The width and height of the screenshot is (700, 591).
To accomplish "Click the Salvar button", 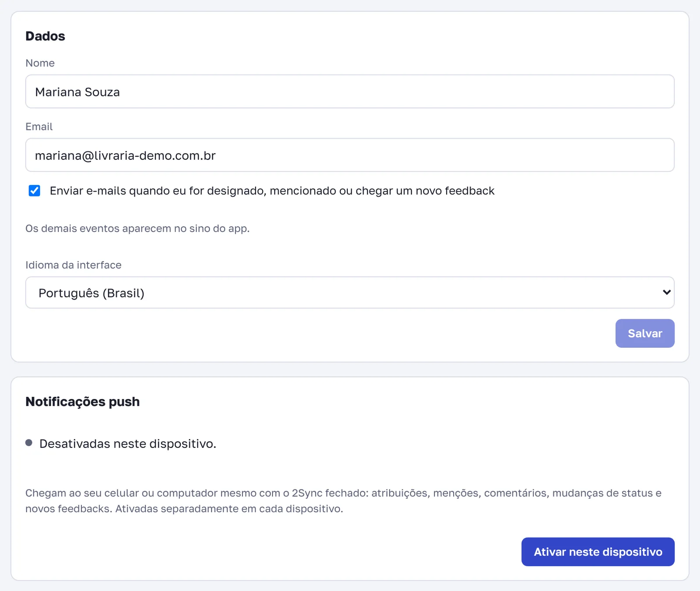I will (645, 333).
